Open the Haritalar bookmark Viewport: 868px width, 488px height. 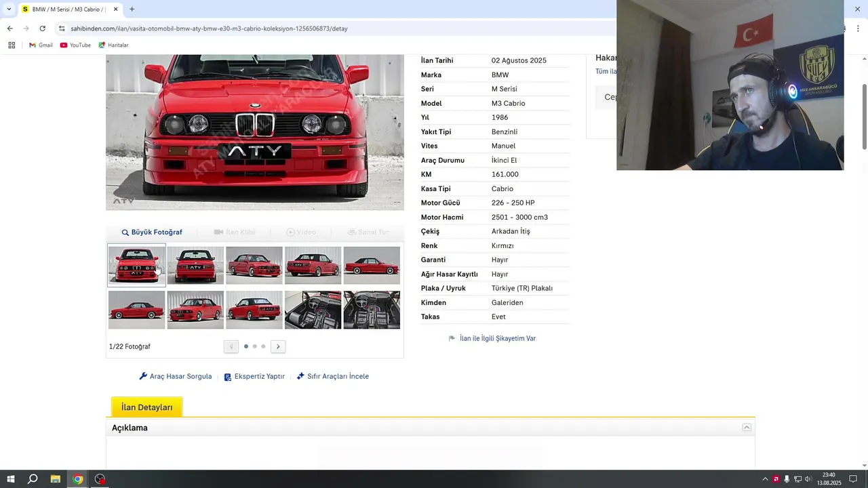113,45
